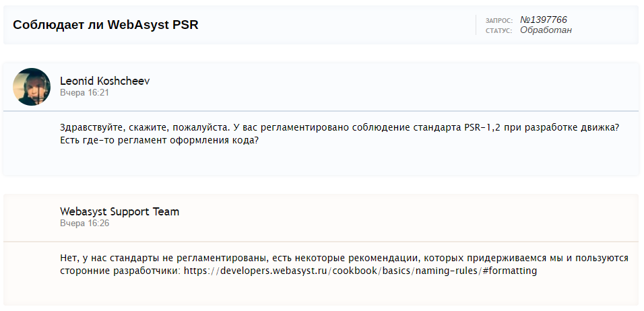Click the Webasyst Support Team name
This screenshot has height=311, width=644.
click(x=119, y=212)
